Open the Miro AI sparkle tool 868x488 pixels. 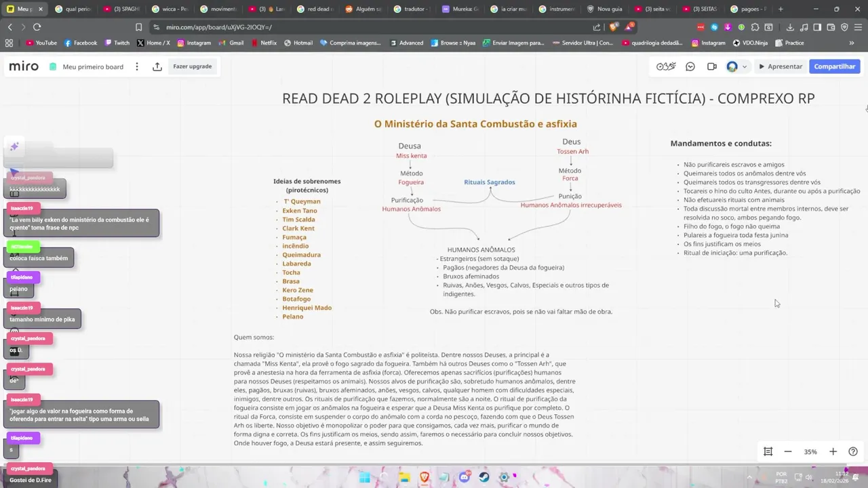[x=14, y=146]
